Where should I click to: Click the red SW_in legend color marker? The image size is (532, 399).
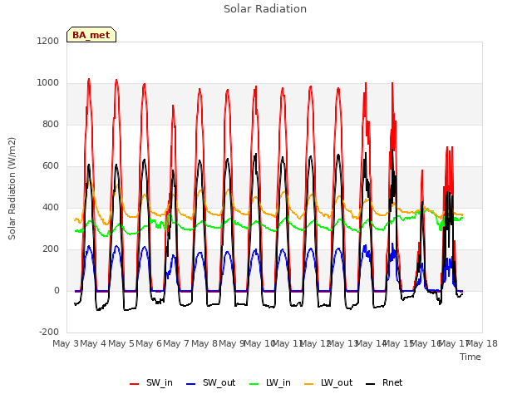(135, 384)
